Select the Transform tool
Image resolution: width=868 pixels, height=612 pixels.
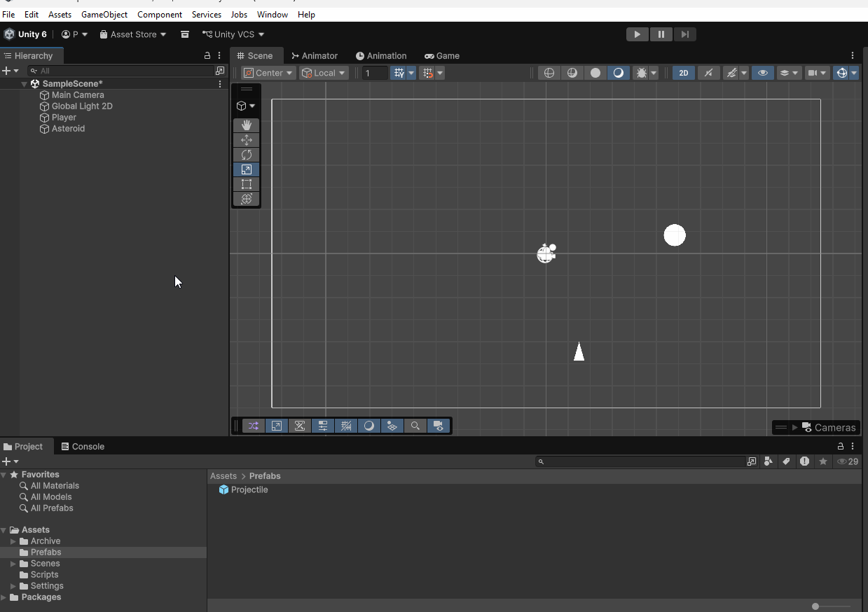(x=247, y=199)
